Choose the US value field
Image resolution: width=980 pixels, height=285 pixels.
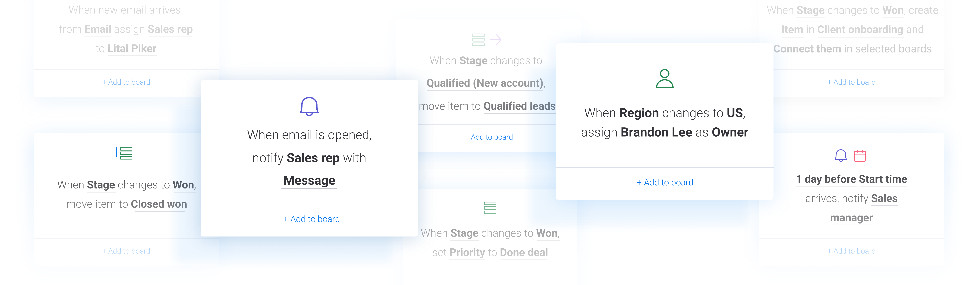[x=735, y=113]
